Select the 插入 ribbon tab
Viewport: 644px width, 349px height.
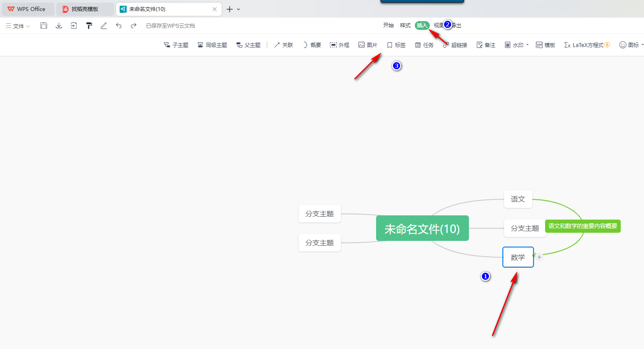point(422,25)
